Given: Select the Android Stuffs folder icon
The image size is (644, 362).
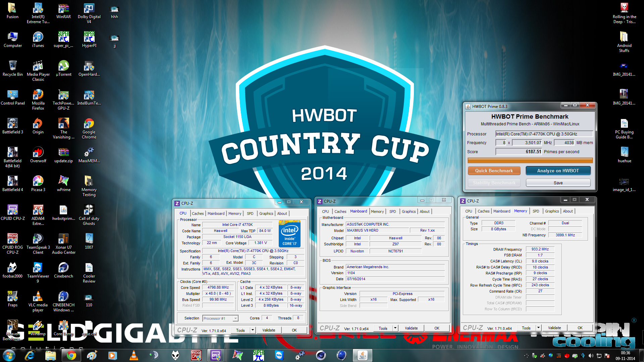Looking at the screenshot, I should point(624,42).
